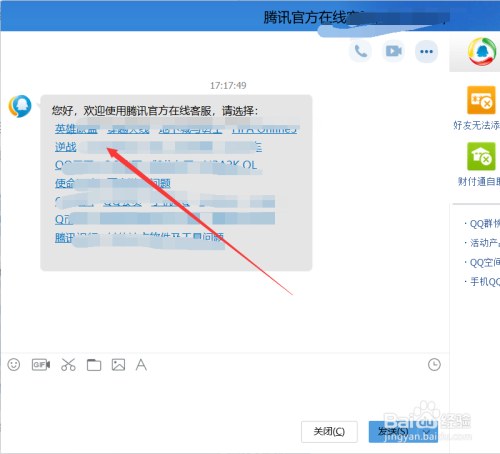This screenshot has width=500, height=454.
Task: Click the 逆战 link in the message
Action: point(66,147)
